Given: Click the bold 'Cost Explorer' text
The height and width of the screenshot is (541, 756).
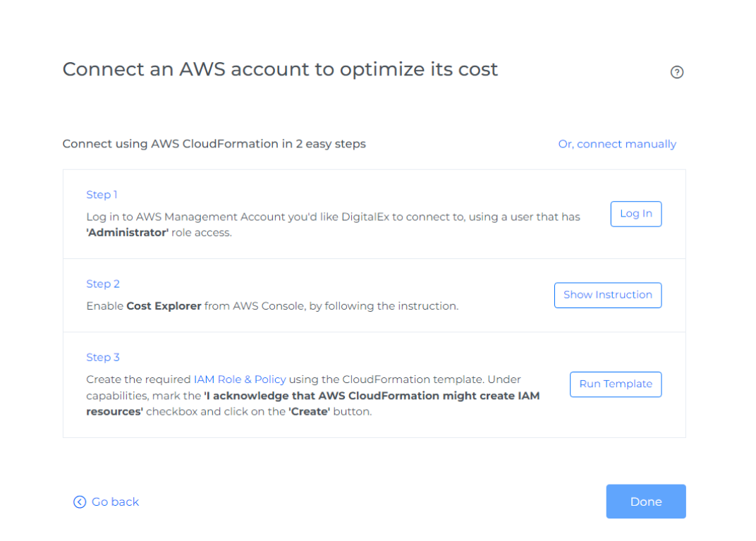Looking at the screenshot, I should (x=164, y=306).
